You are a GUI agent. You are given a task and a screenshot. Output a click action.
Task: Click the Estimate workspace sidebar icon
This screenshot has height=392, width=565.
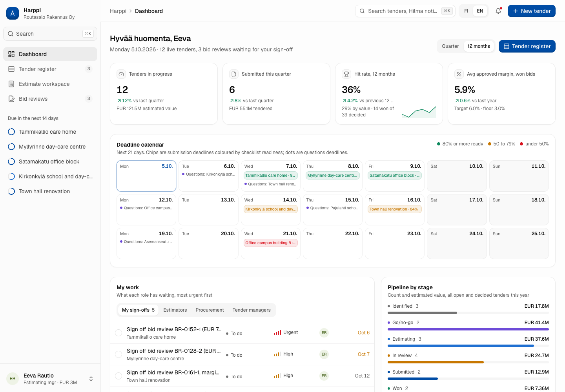(11, 84)
